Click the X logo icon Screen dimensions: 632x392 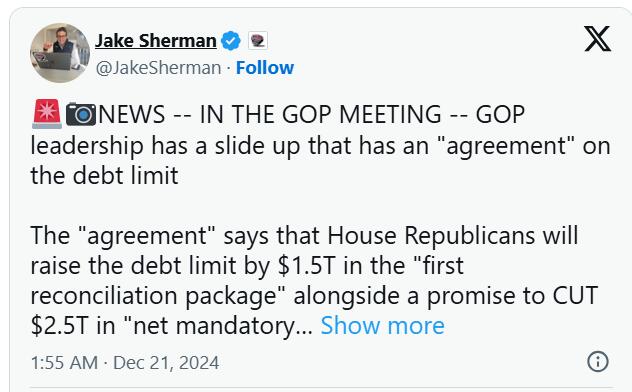click(x=598, y=39)
